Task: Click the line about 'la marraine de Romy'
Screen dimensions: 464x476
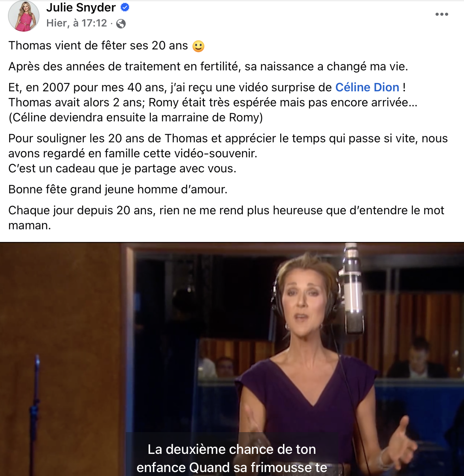Action: 136,117
